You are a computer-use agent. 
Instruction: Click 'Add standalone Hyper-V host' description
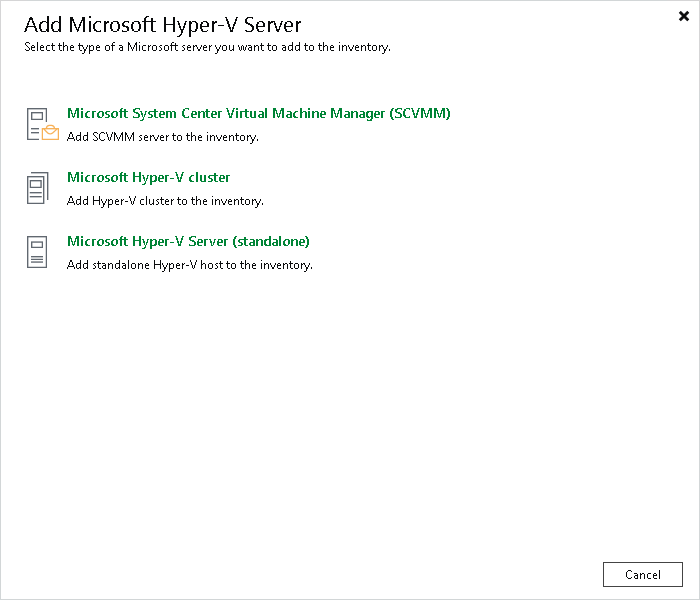point(190,265)
